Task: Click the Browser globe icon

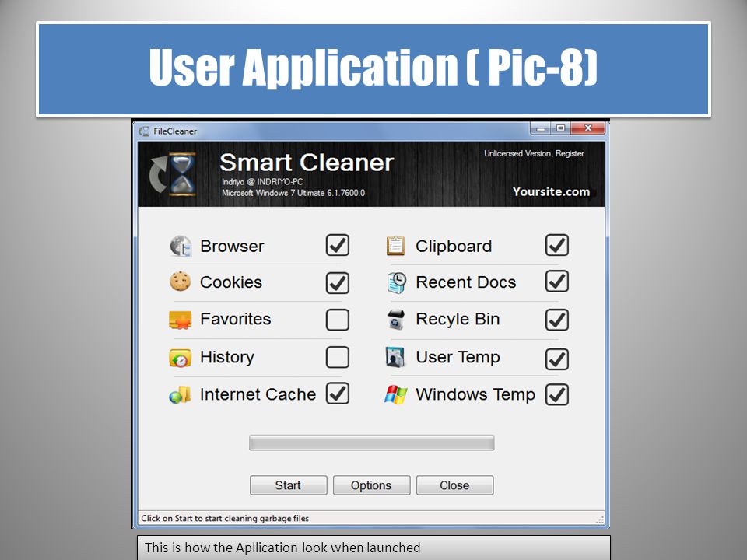Action: coord(181,247)
